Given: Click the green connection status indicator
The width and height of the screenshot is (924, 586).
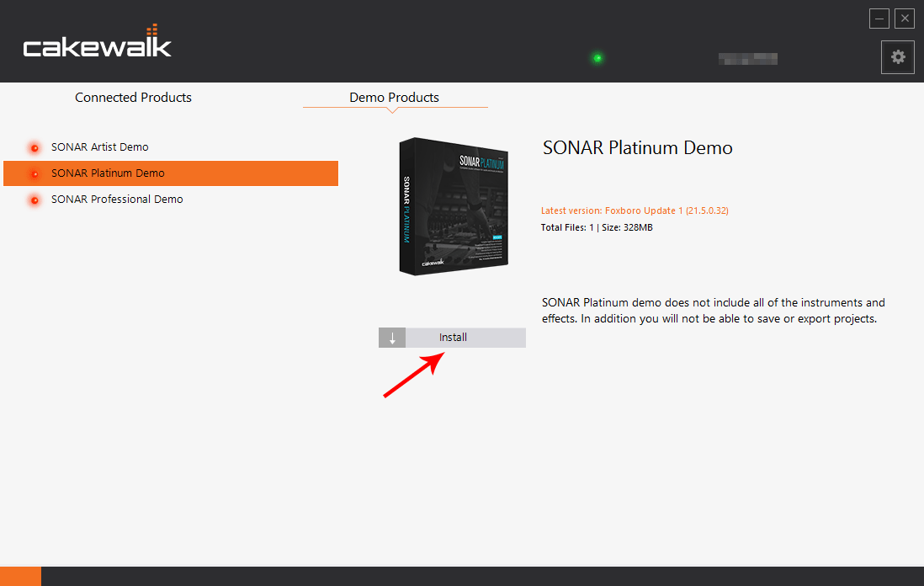Looking at the screenshot, I should click(597, 58).
